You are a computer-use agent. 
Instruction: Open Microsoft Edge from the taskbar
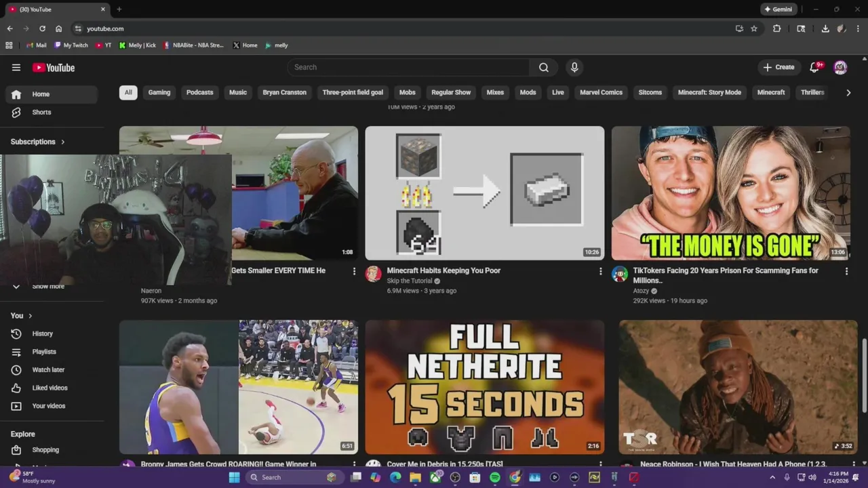[x=395, y=477]
